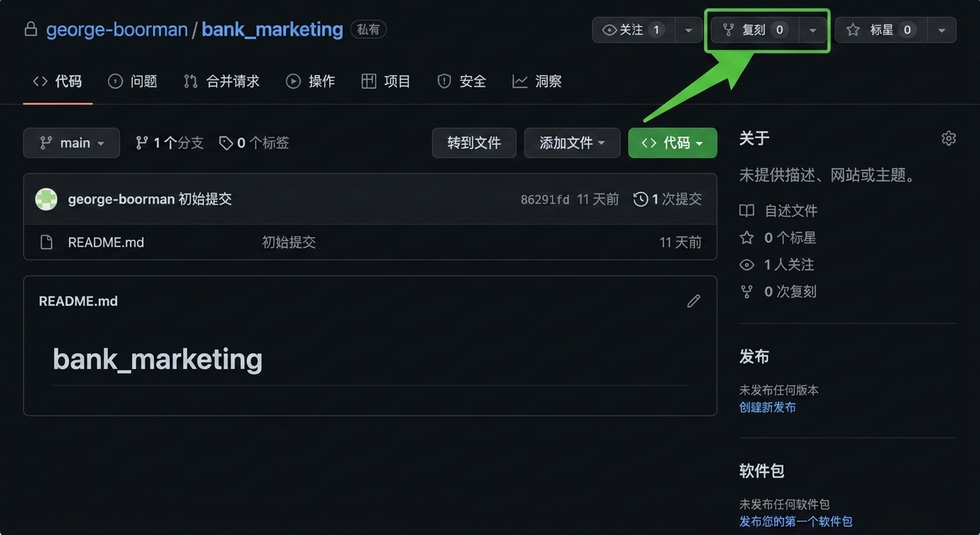Expand the 关注 dropdown arrow
This screenshot has width=980, height=535.
pyautogui.click(x=688, y=30)
